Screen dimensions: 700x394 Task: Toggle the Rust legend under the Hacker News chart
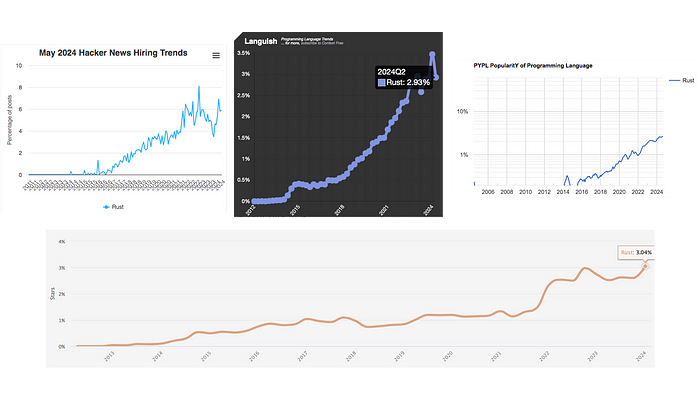tap(113, 207)
